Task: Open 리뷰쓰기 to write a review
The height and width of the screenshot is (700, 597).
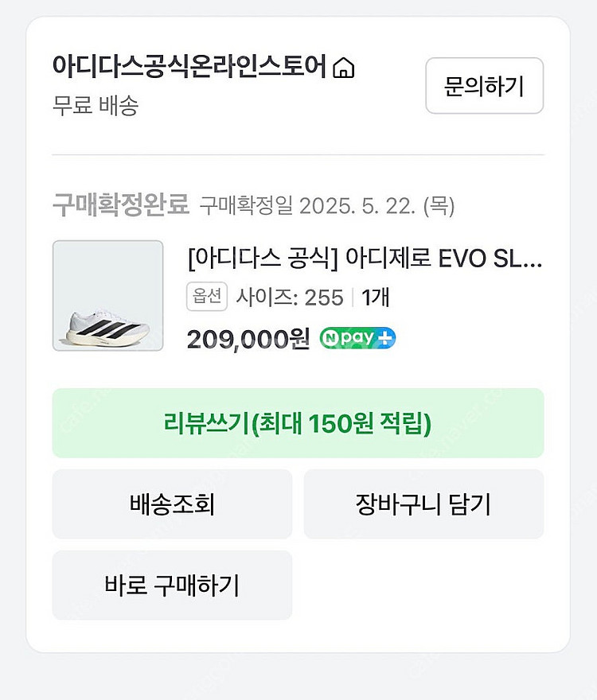Action: 298,423
